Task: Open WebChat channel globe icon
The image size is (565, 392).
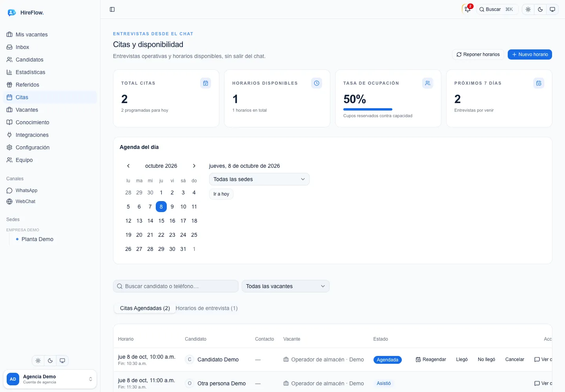Action: pyautogui.click(x=9, y=201)
